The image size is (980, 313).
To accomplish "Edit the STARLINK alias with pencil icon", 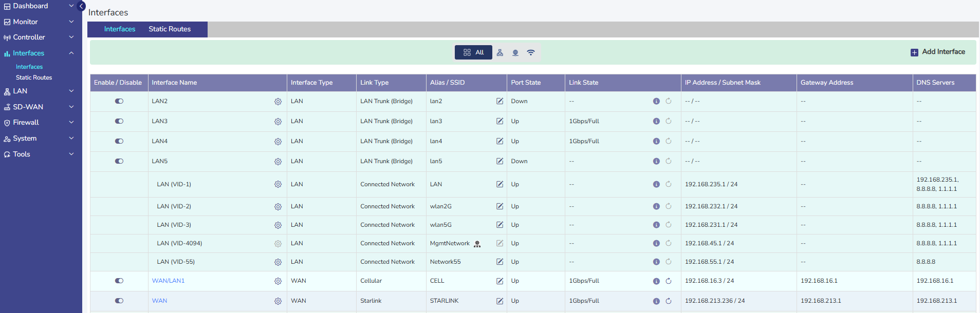I will click(500, 301).
